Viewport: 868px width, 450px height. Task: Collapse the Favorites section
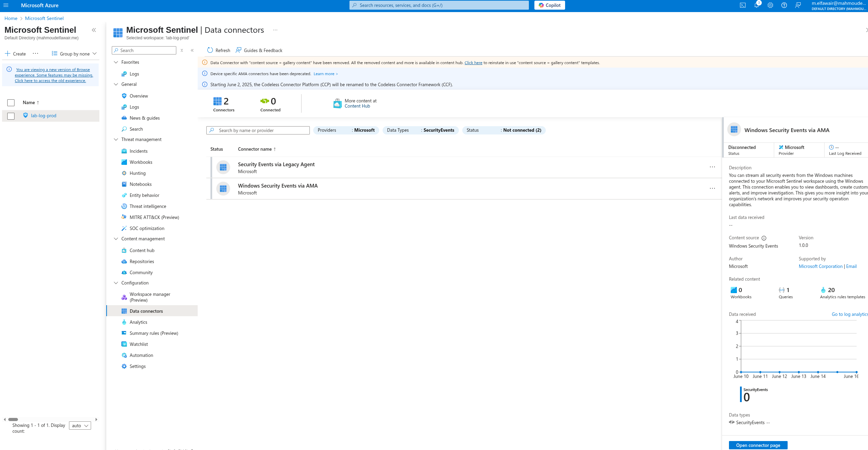point(116,62)
